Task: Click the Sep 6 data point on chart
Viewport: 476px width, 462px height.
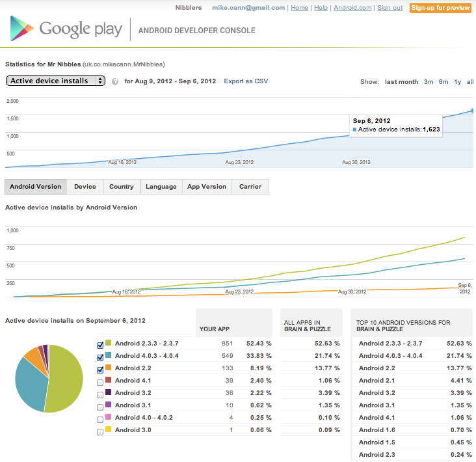Action: point(473,111)
